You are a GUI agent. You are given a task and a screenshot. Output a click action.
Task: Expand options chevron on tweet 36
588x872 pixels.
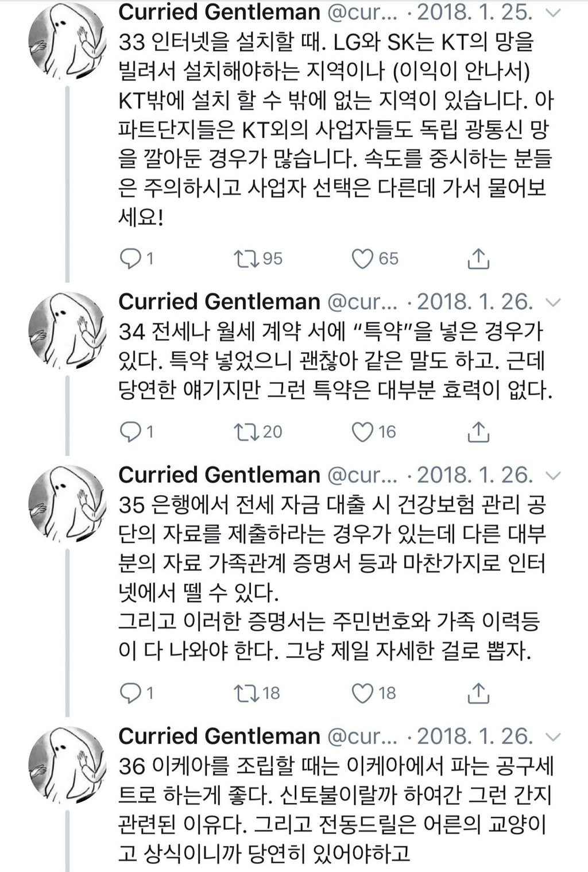point(553,737)
